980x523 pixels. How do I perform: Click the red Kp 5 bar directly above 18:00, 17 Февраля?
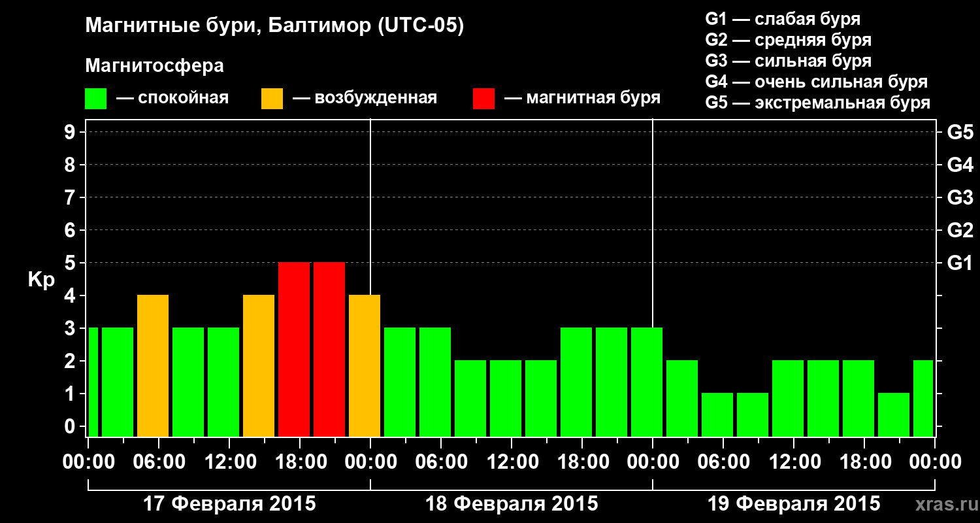tap(294, 349)
